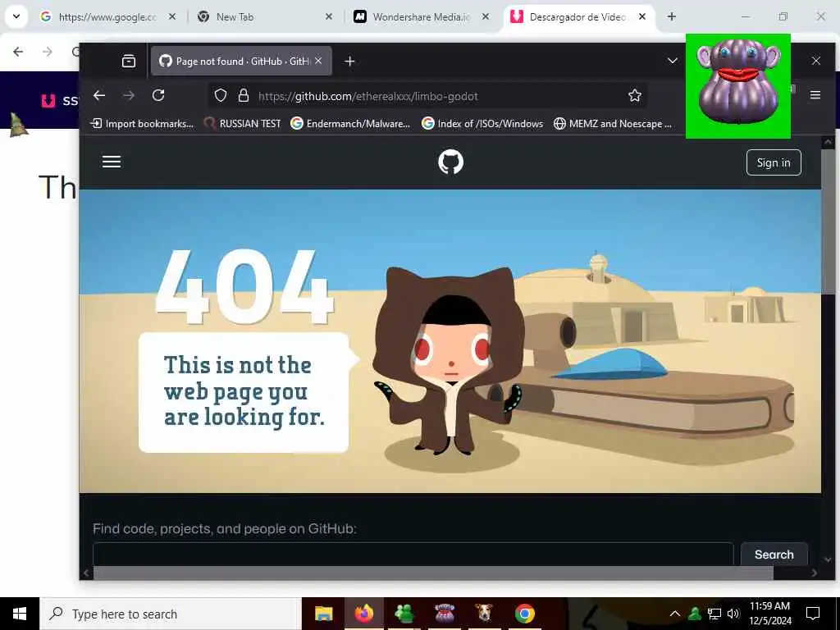Open the volume control tray icon
840x630 pixels.
tap(733, 614)
